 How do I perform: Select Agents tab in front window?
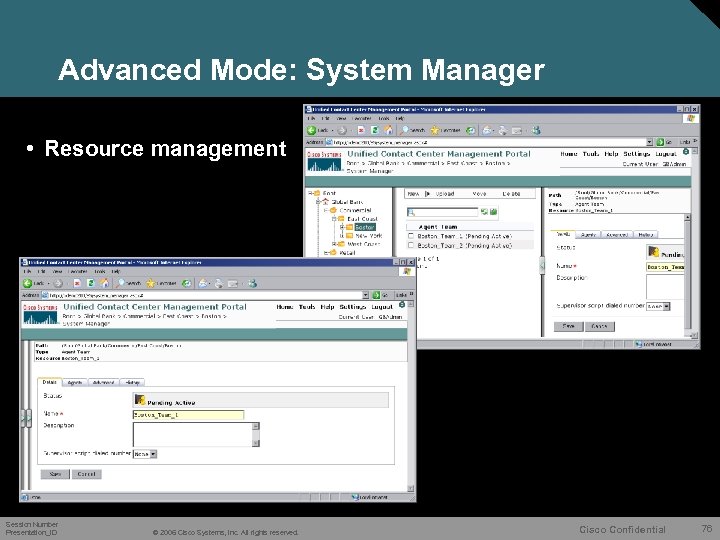click(x=74, y=382)
